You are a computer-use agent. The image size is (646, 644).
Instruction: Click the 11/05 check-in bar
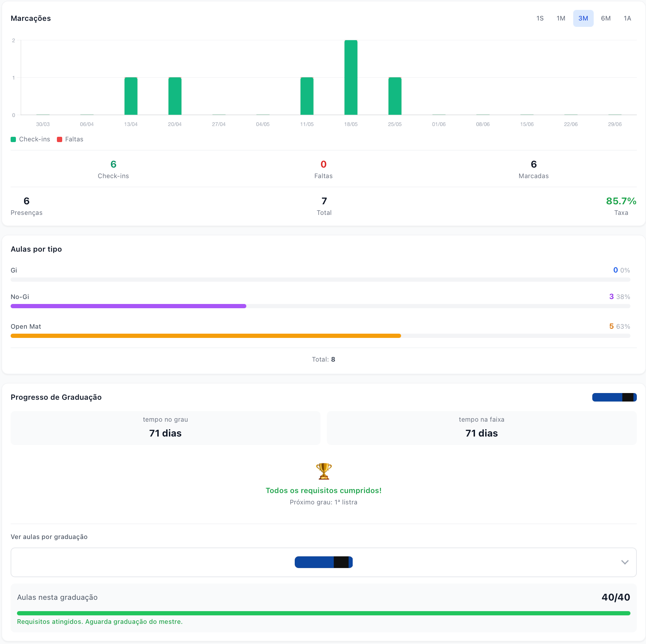pos(307,96)
